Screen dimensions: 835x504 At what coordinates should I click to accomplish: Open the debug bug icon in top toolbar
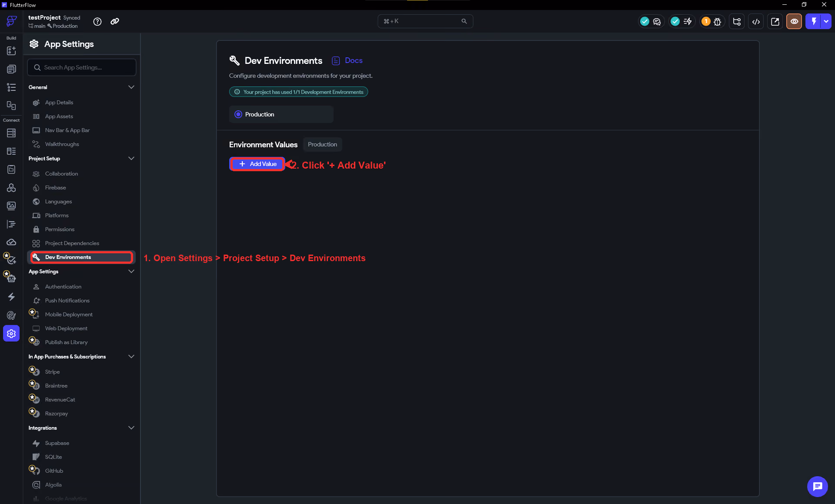pyautogui.click(x=718, y=21)
